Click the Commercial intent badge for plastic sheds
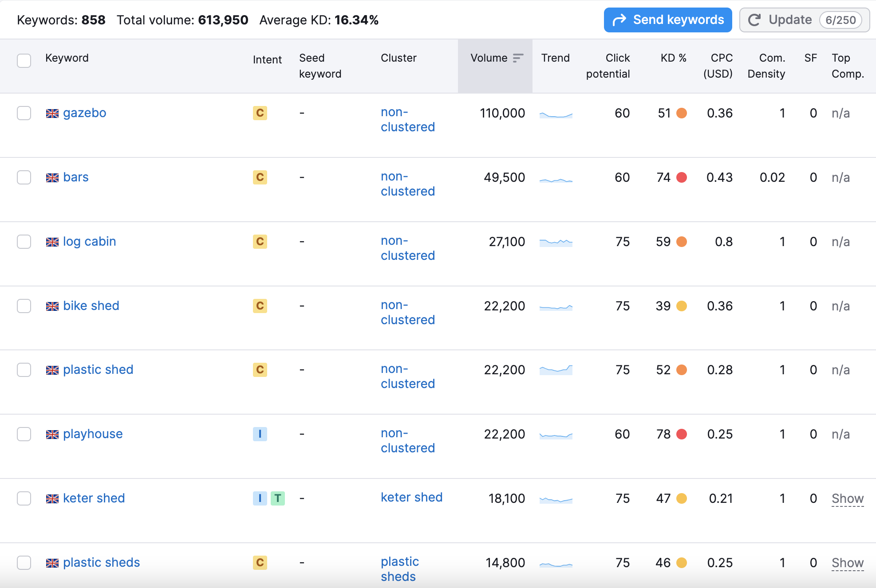Screen dimensions: 876x588 [260, 563]
